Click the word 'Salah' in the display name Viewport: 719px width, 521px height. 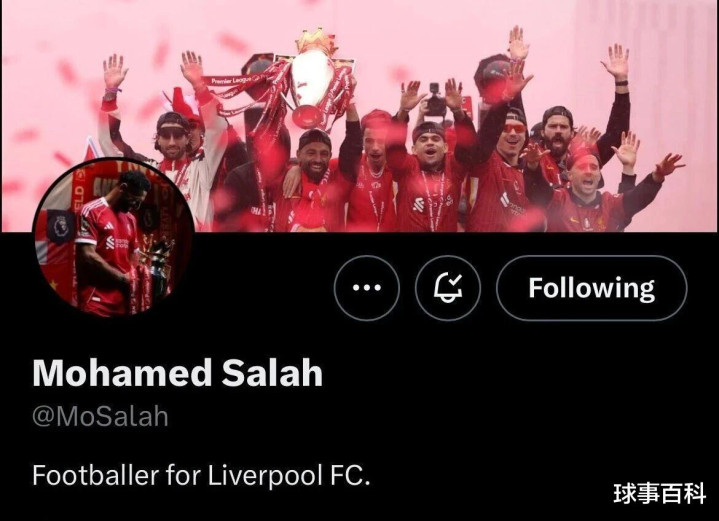[272, 373]
